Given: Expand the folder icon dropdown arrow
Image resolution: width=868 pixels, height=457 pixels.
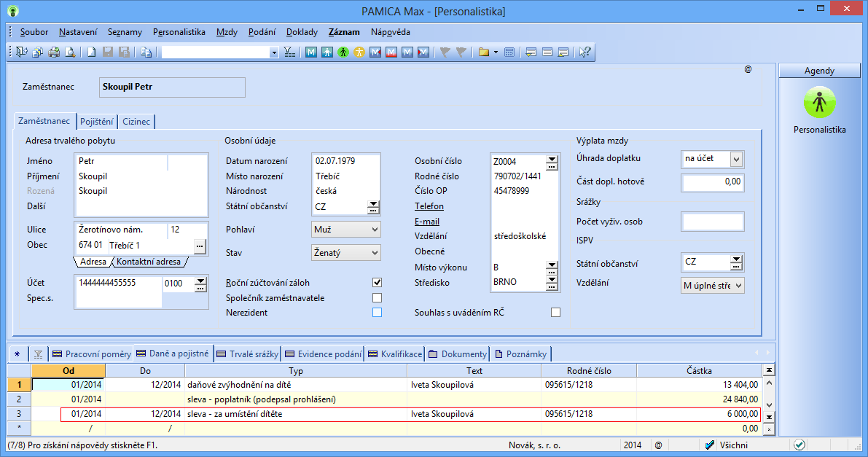Looking at the screenshot, I should tap(496, 52).
